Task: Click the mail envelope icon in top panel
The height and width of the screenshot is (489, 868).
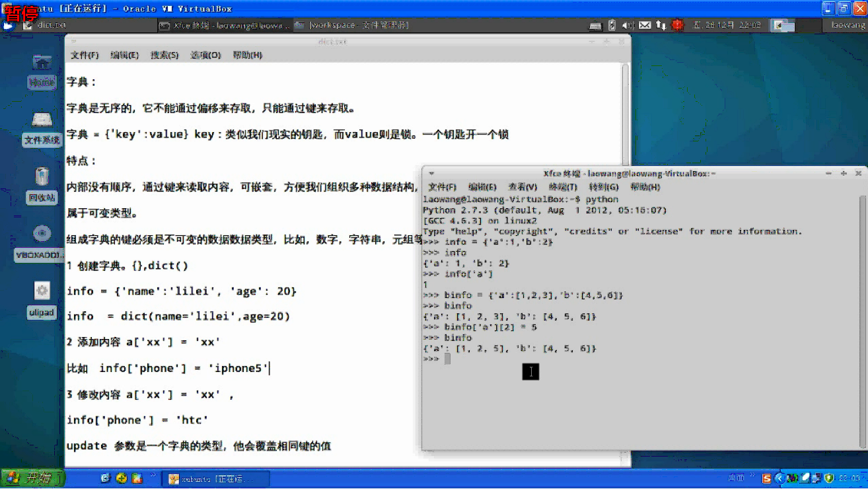Action: [x=644, y=24]
